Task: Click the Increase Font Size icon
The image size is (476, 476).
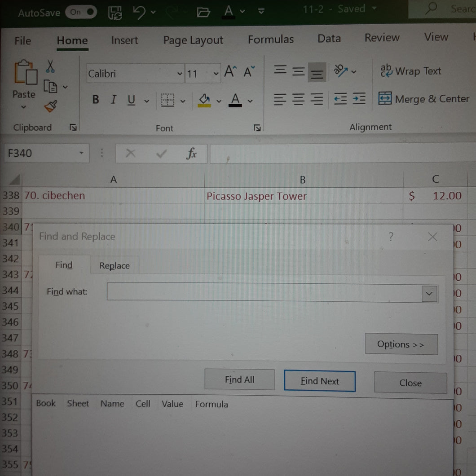Action: [230, 72]
